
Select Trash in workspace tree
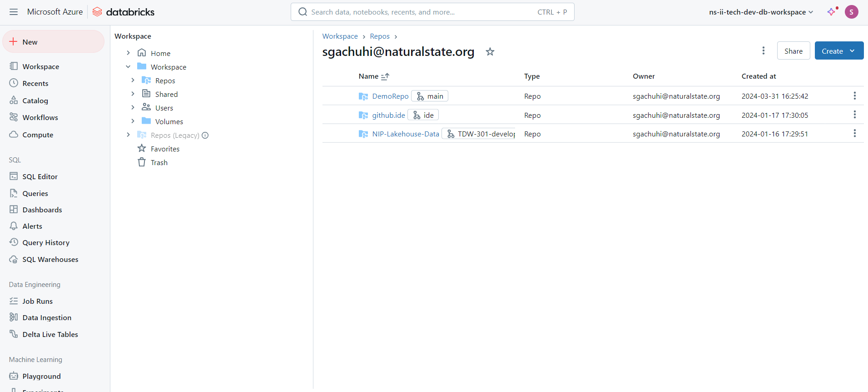[159, 162]
